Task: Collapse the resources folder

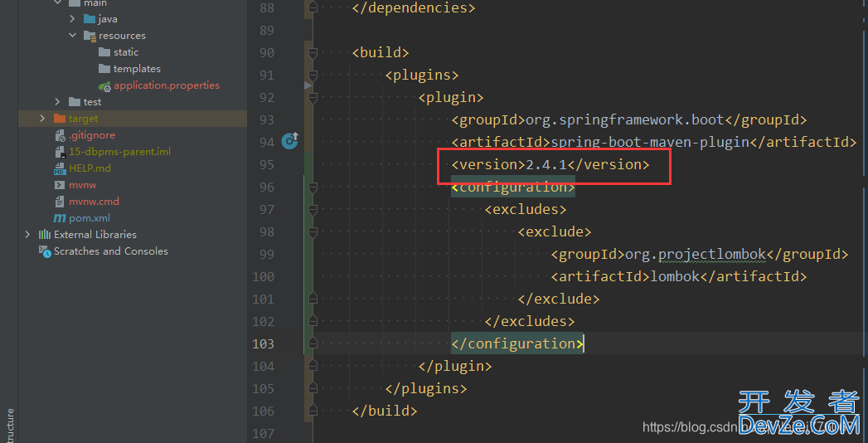Action: click(72, 36)
